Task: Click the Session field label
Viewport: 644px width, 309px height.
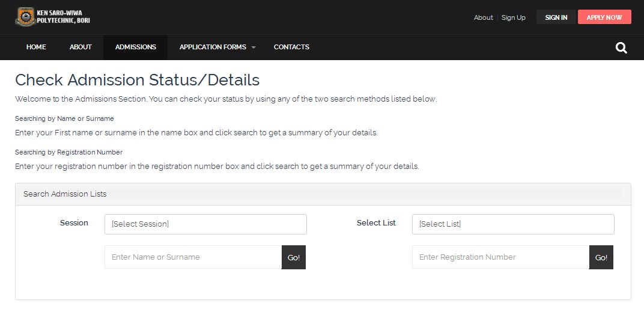Action: tap(74, 223)
